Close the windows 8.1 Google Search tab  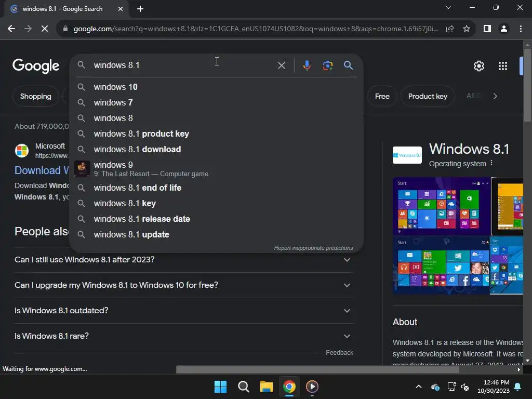point(121,9)
